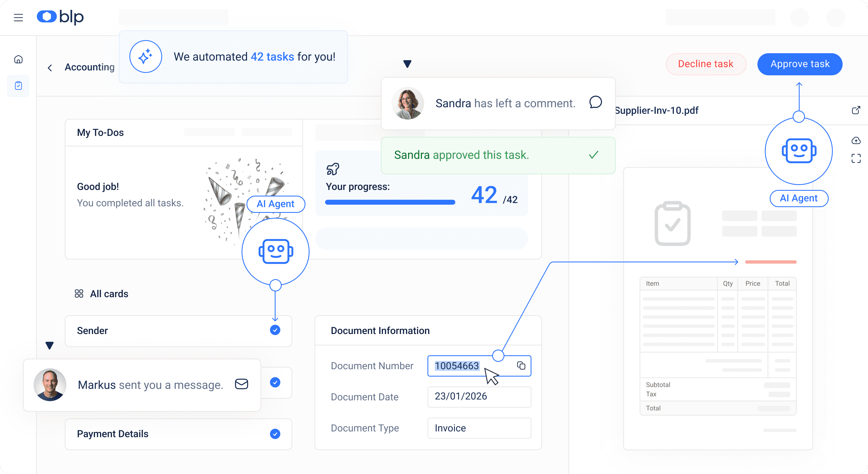
Task: Approve the current task
Action: point(799,64)
